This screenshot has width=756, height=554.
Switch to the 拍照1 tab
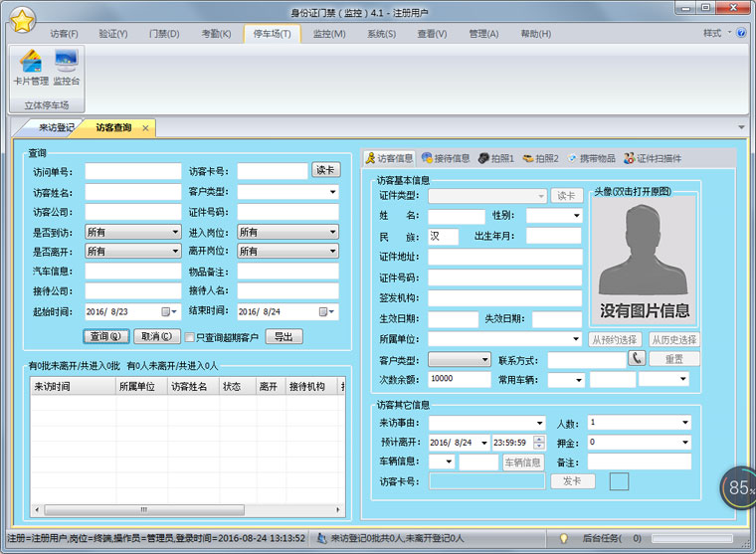tap(496, 158)
